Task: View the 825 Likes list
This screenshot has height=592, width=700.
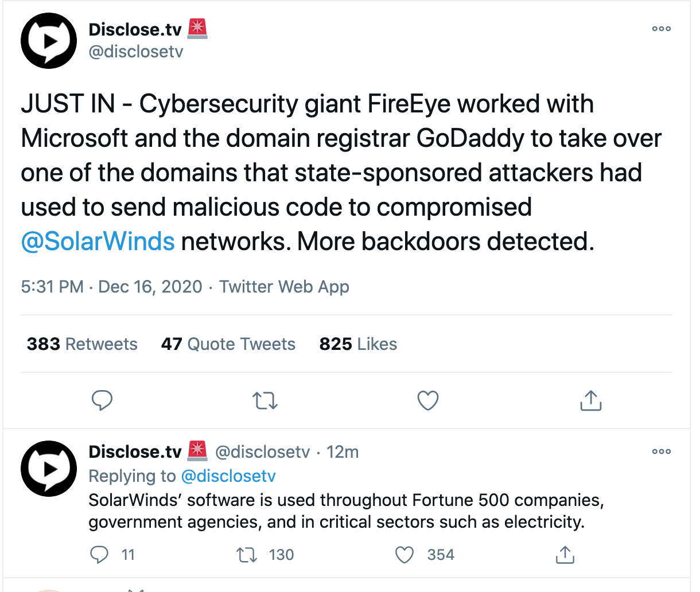Action: [x=358, y=344]
